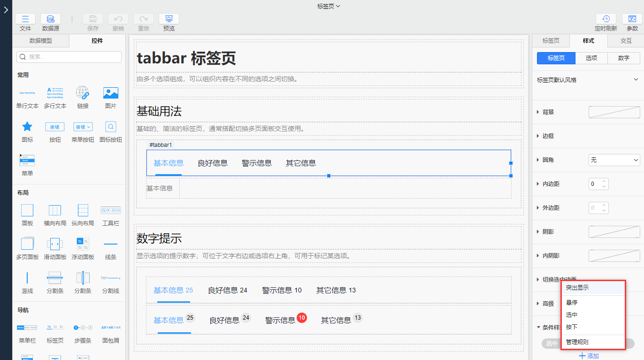644x360 pixels.
Task: Click the 预览 preview icon
Action: point(169,19)
